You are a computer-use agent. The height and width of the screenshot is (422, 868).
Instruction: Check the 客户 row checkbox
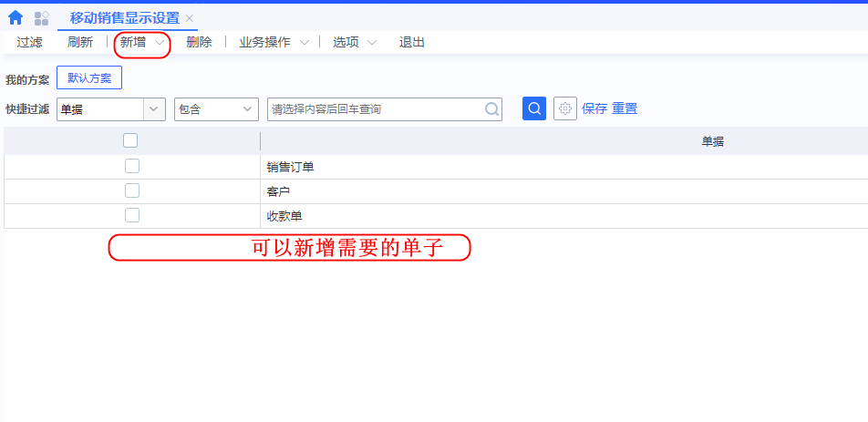point(132,190)
